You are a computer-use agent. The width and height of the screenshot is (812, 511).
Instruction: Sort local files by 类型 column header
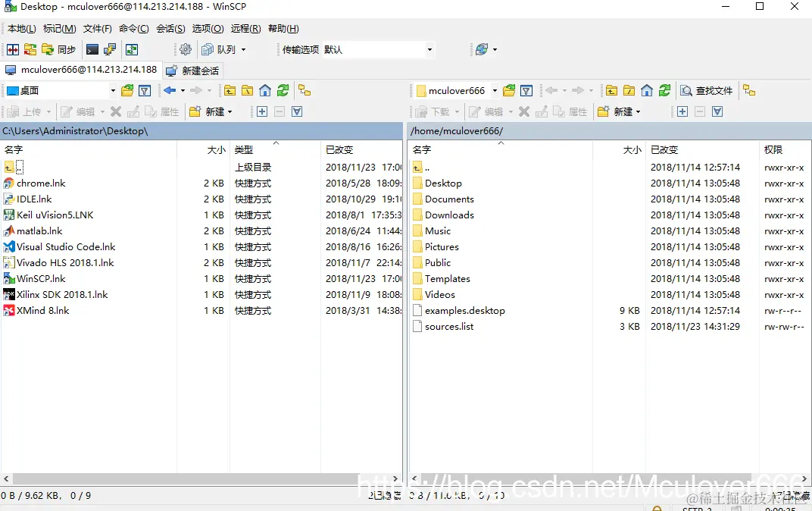point(275,150)
